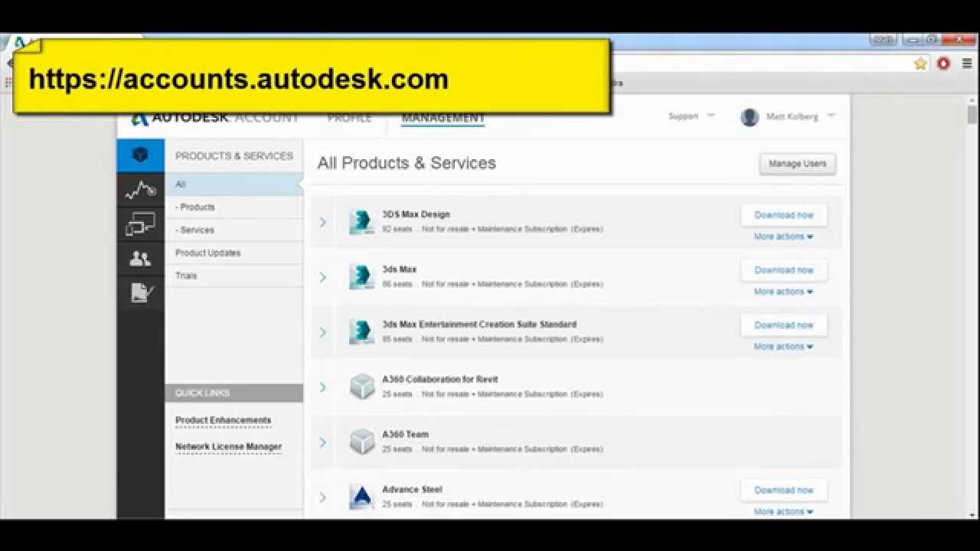Download now for Entertainment Creation Suite Standard
The height and width of the screenshot is (551, 980).
coord(784,325)
